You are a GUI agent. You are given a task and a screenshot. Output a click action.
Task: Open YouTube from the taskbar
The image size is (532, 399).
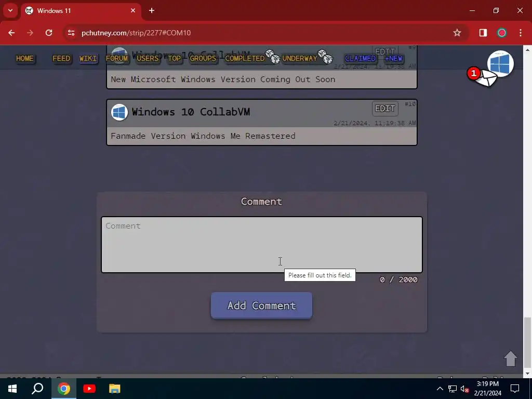89,389
